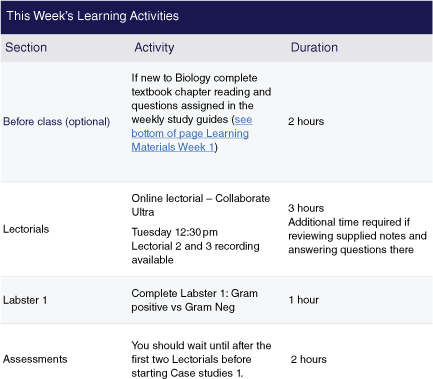Screen dimensions: 433x379
Task: Click the '2 hours' Assessments duration
Action: (309, 359)
